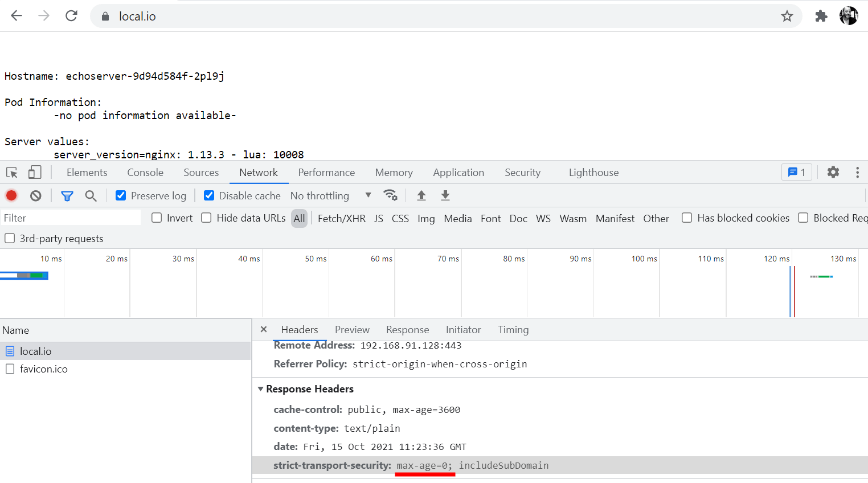Filter requests by CSS
Image resolution: width=868 pixels, height=483 pixels.
[400, 218]
